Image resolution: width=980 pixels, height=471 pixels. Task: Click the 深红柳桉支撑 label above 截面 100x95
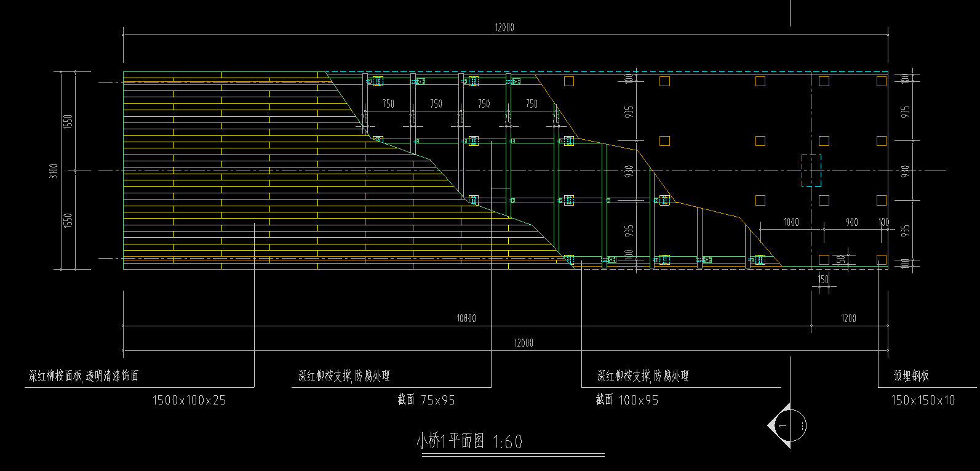(x=643, y=376)
